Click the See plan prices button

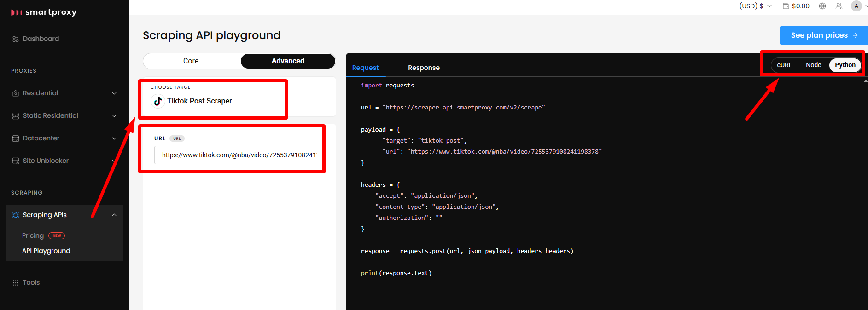click(824, 35)
